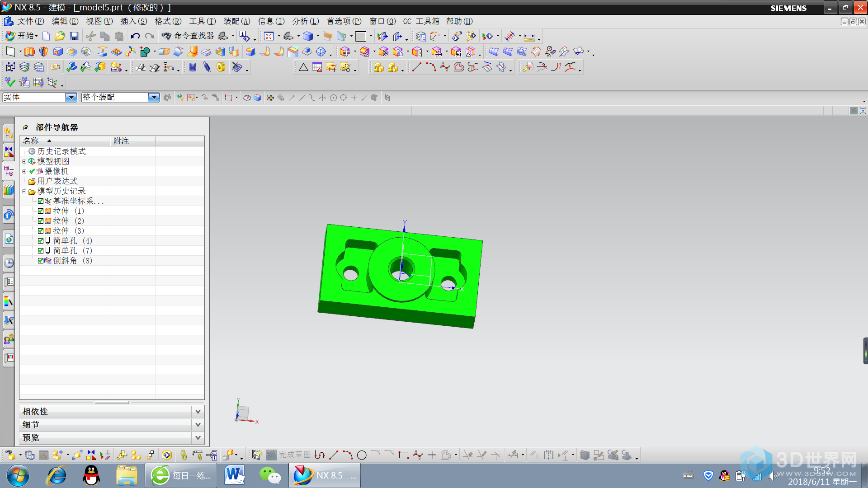Collapse the 模型历史记录 tree node
868x488 pixels.
coord(24,191)
